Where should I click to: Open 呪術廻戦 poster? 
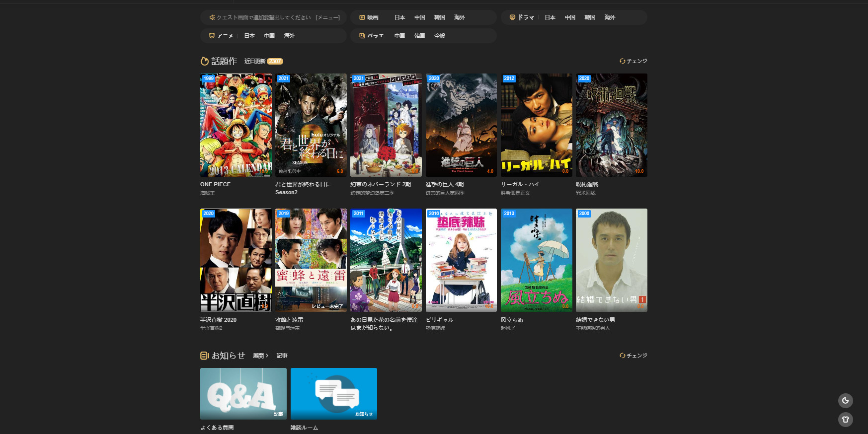pyautogui.click(x=612, y=125)
